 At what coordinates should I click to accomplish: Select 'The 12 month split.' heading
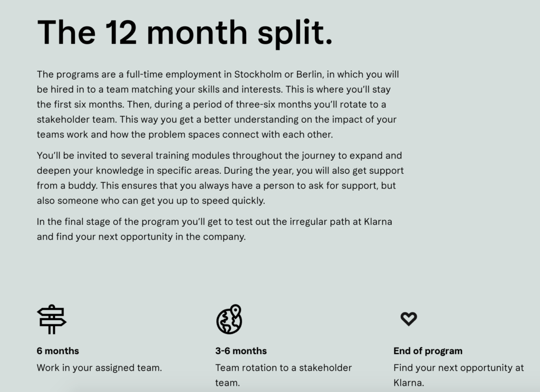click(x=185, y=33)
